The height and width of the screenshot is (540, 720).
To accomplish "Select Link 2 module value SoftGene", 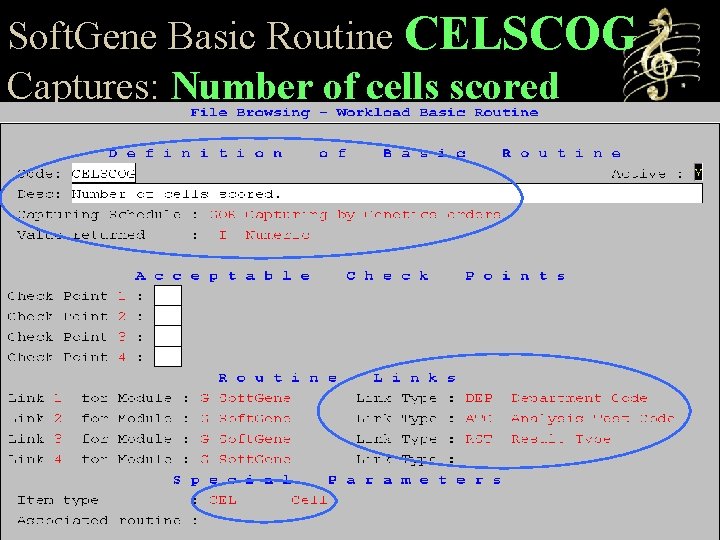I will point(246,418).
